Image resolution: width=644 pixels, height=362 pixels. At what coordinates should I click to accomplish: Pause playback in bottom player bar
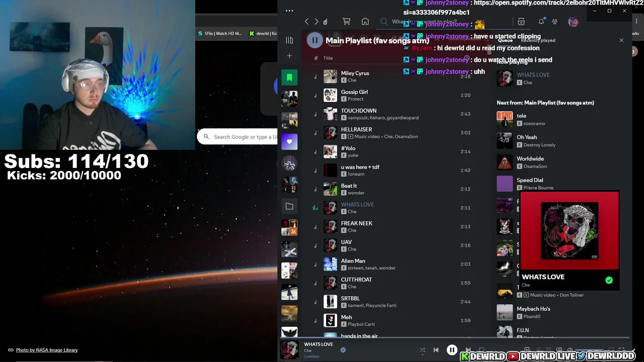click(452, 350)
